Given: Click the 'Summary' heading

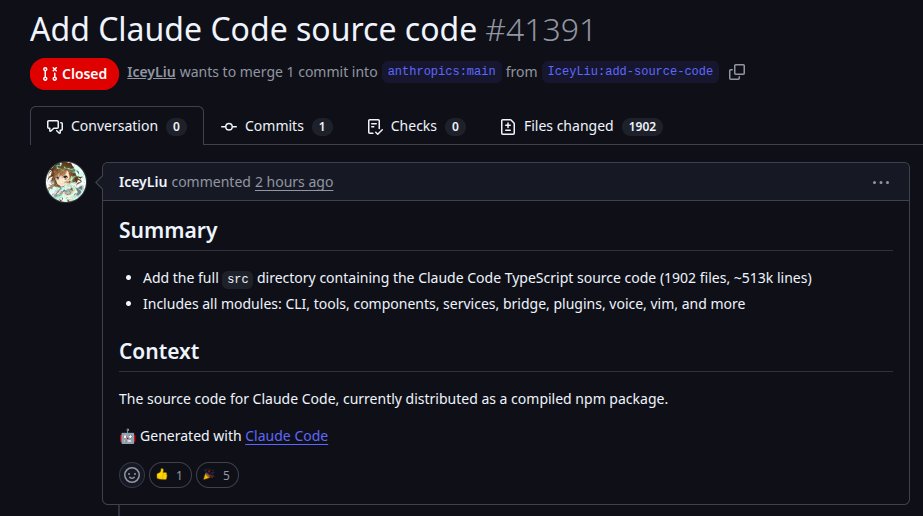Looking at the screenshot, I should coord(168,230).
